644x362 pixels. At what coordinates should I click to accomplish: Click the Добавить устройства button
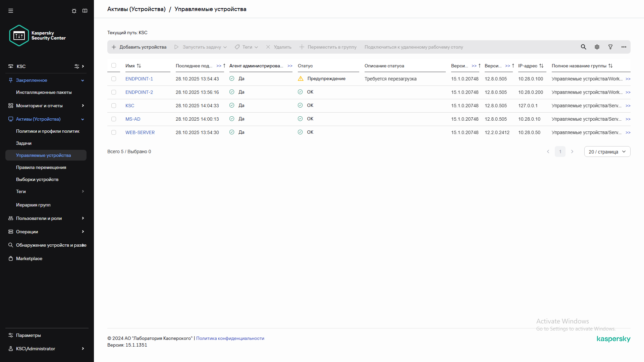(x=139, y=47)
